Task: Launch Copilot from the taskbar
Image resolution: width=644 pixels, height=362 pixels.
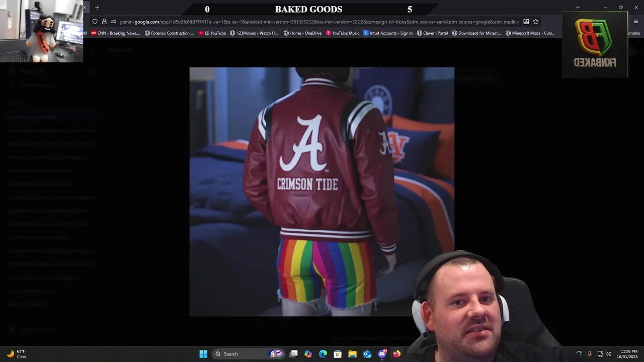Action: pyautogui.click(x=308, y=354)
